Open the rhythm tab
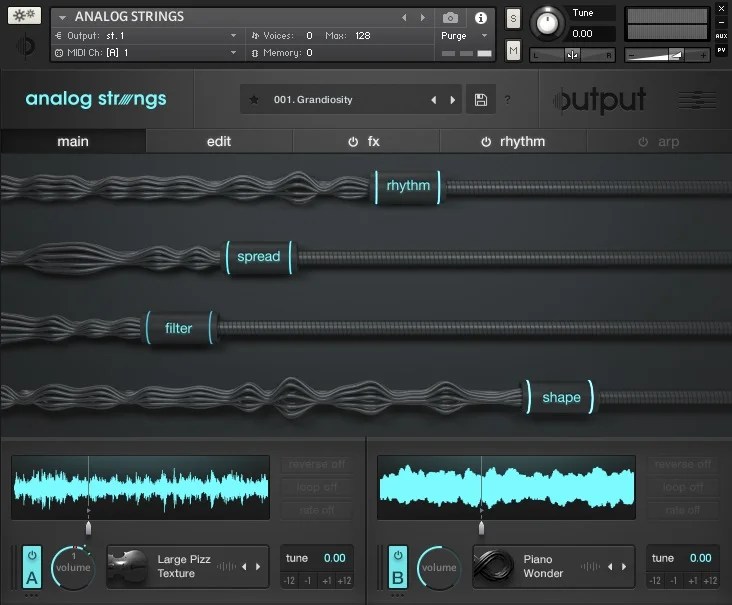This screenshot has height=605, width=732. (x=522, y=141)
